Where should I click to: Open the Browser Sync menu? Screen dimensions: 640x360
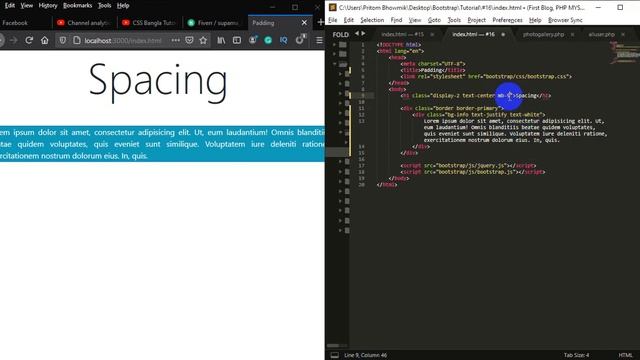tap(565, 20)
